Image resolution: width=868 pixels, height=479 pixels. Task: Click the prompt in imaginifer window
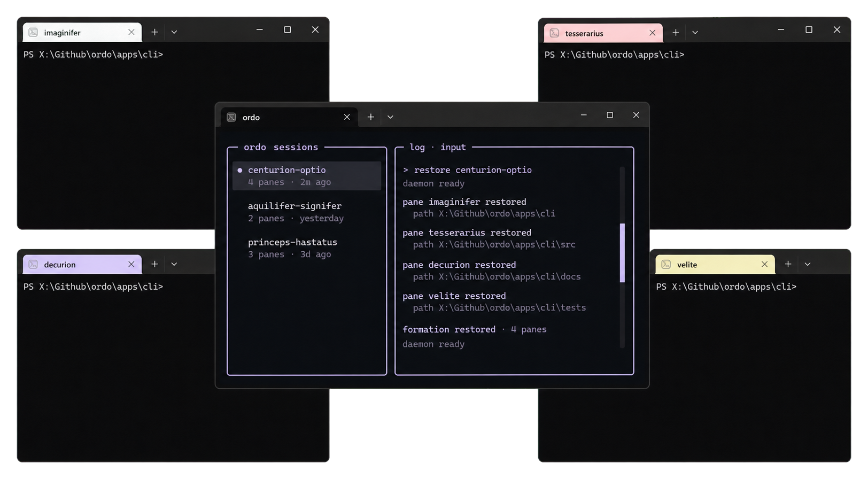pyautogui.click(x=93, y=55)
